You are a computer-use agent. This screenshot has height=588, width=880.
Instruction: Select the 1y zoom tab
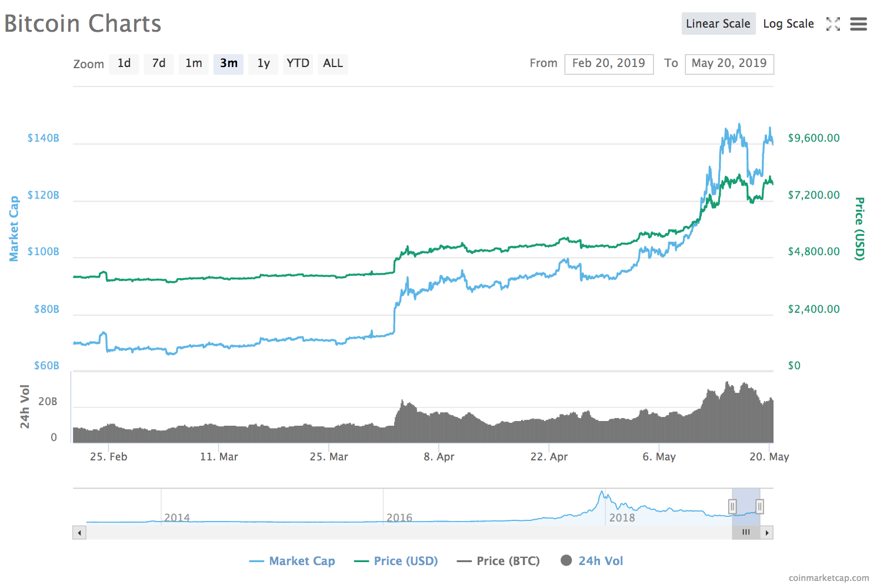click(x=263, y=64)
